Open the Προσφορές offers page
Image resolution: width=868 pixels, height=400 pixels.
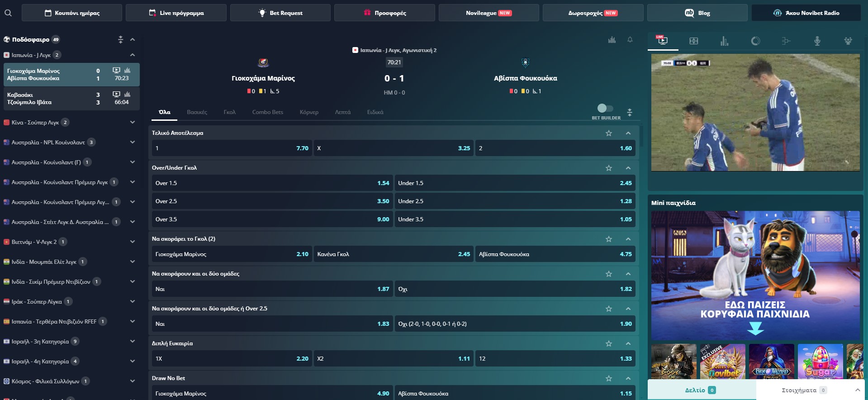click(384, 13)
